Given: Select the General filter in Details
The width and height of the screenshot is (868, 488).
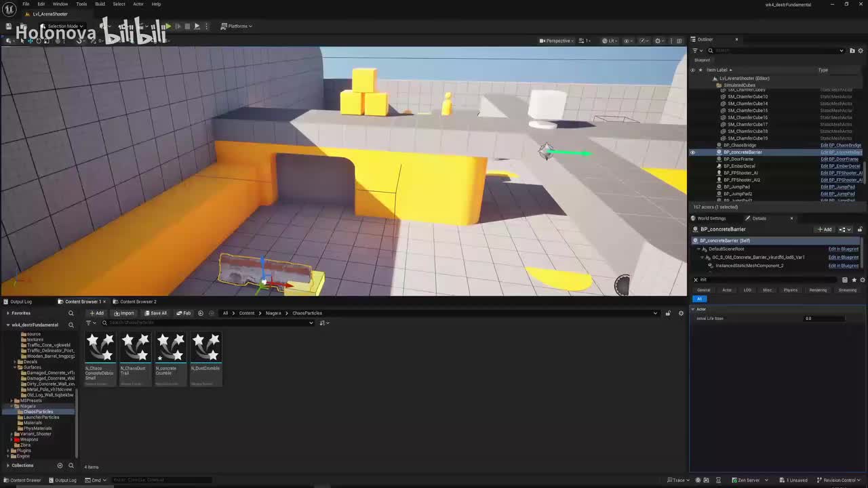Looking at the screenshot, I should pyautogui.click(x=704, y=290).
